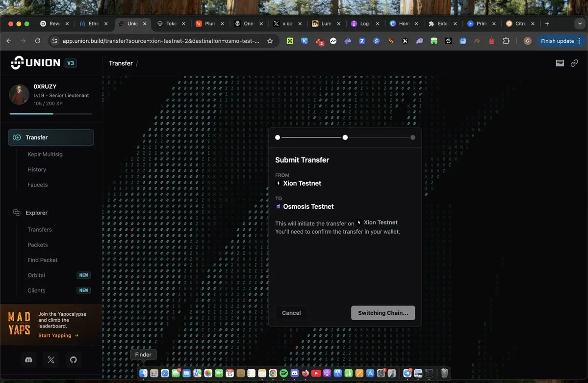The height and width of the screenshot is (383, 588).
Task: Open the wallet panel icon in header
Action: point(560,63)
